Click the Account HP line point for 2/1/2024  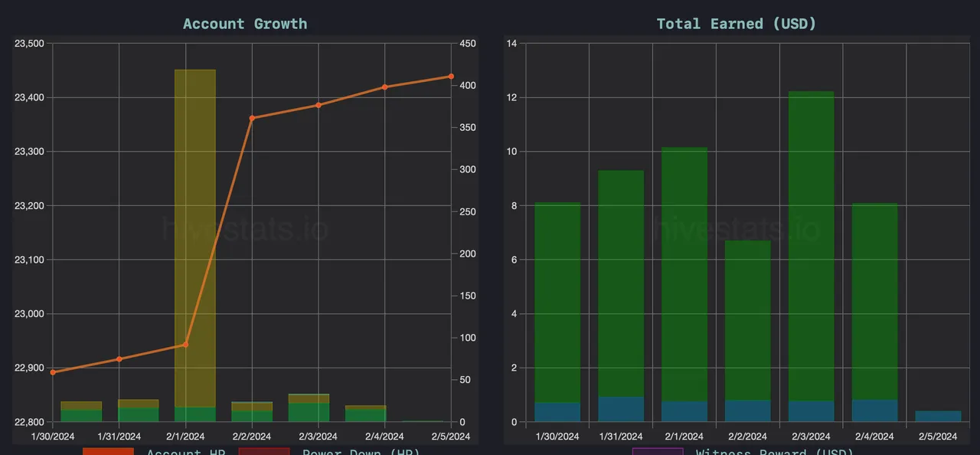pos(185,345)
